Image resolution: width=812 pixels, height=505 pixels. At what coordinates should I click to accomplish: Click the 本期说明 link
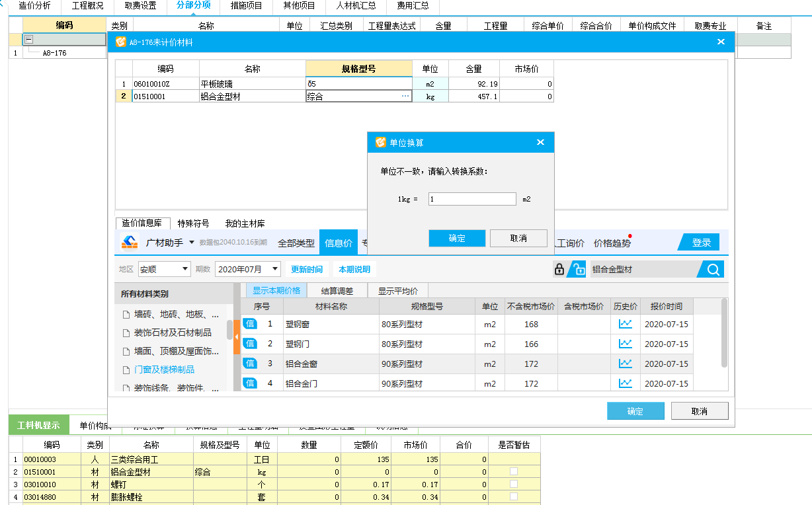[x=354, y=269]
